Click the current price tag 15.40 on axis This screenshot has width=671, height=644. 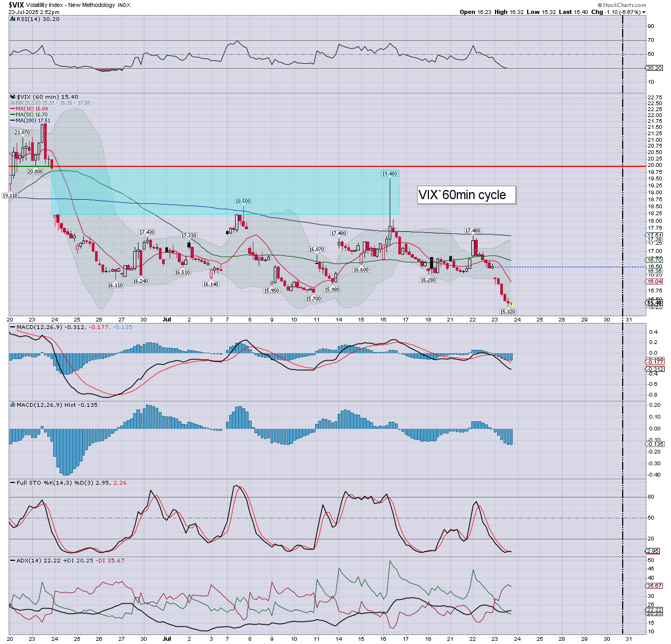(x=654, y=303)
